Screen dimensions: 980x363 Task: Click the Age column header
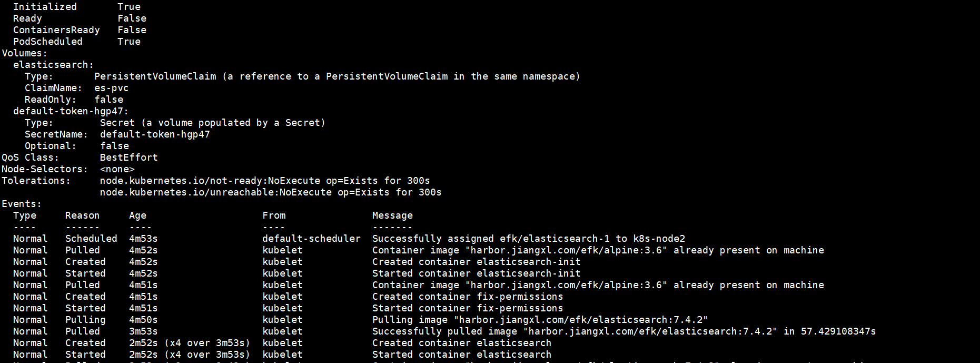coord(137,215)
